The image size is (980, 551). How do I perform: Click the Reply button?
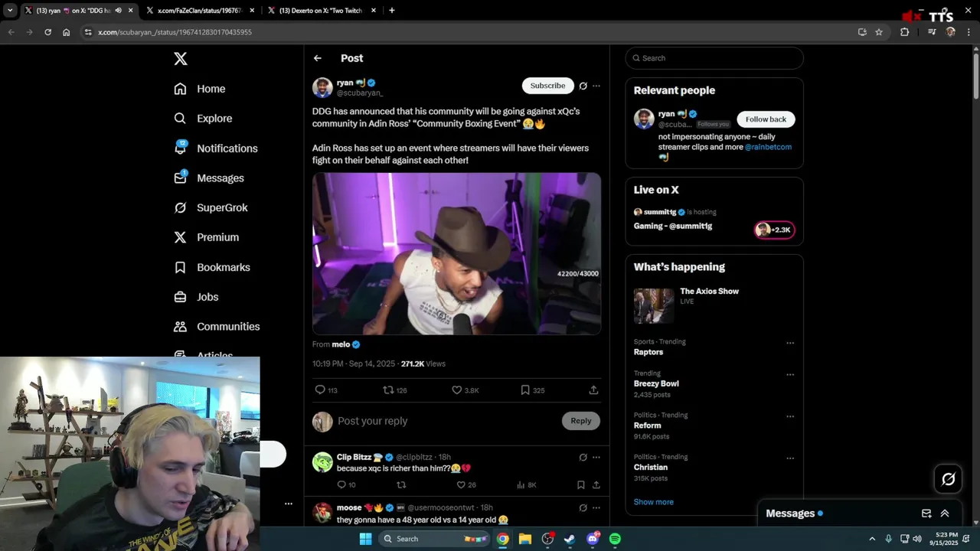581,421
